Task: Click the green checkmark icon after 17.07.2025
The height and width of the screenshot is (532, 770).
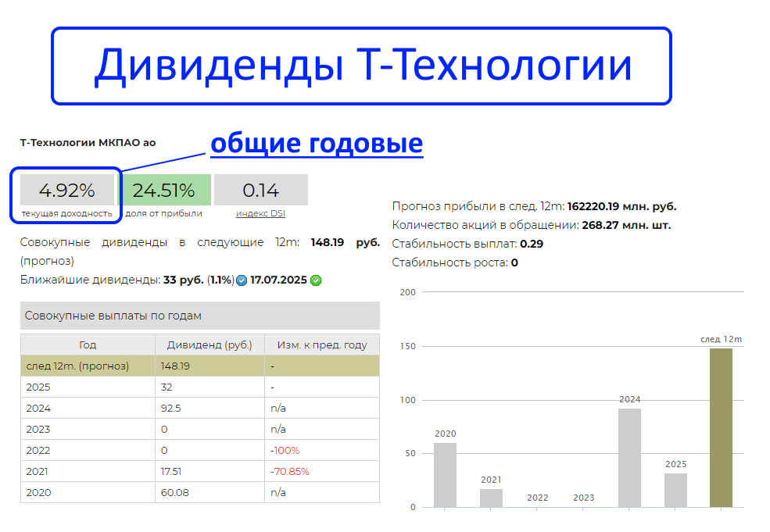Action: tap(317, 280)
